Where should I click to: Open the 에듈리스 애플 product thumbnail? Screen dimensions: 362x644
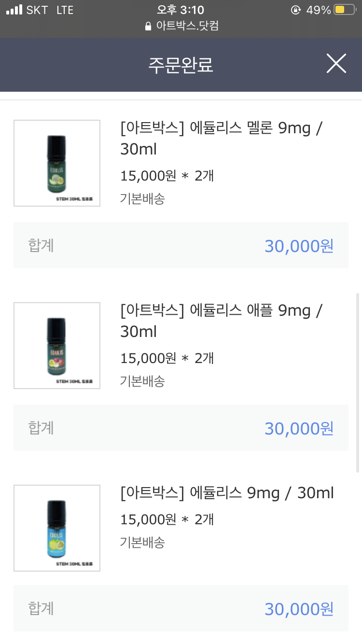coord(57,346)
